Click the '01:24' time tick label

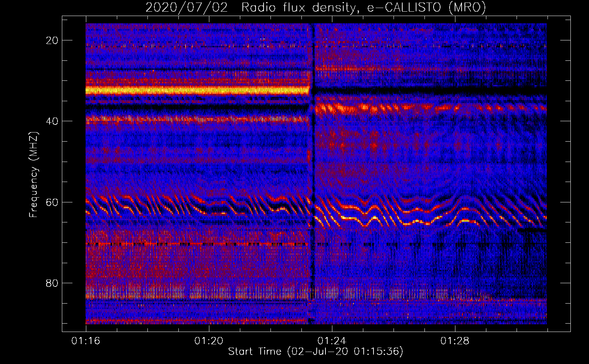coord(332,341)
